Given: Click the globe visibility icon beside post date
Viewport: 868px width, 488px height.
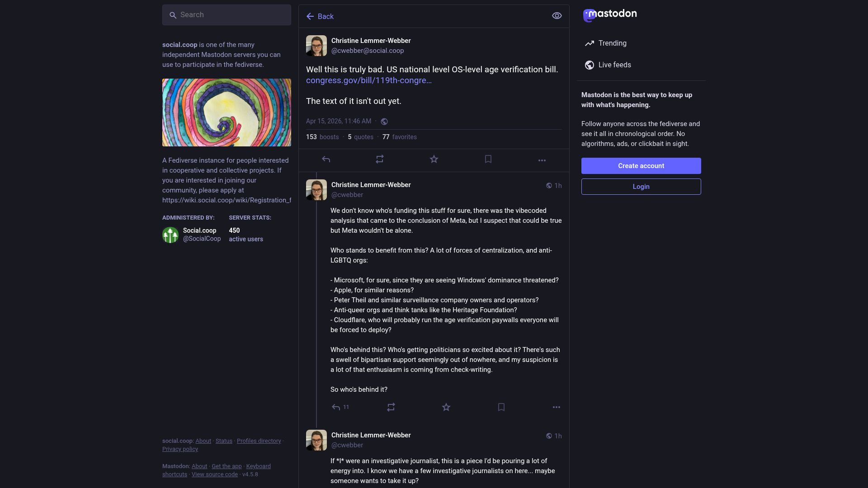Looking at the screenshot, I should (x=384, y=122).
